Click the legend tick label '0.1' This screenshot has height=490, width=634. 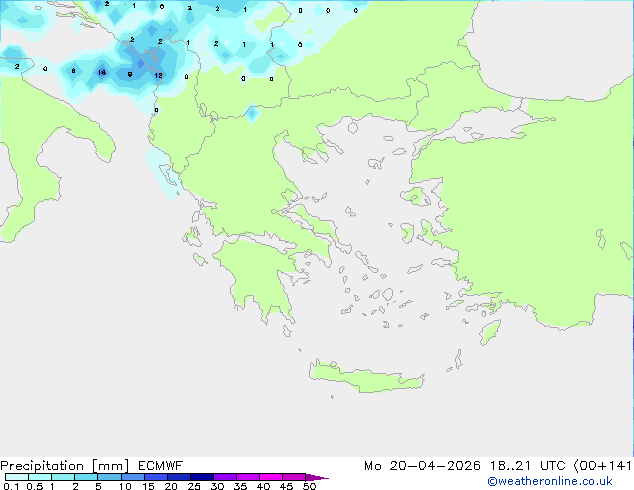tap(11, 486)
